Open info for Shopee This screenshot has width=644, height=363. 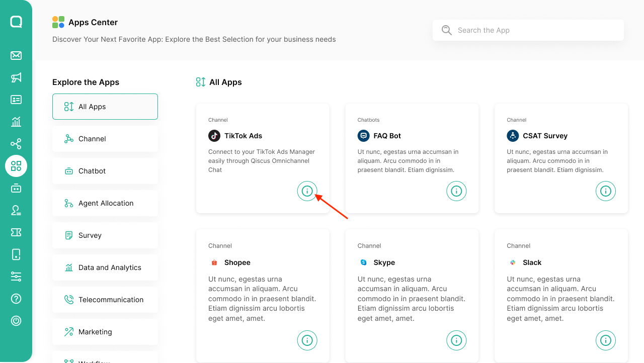click(307, 340)
